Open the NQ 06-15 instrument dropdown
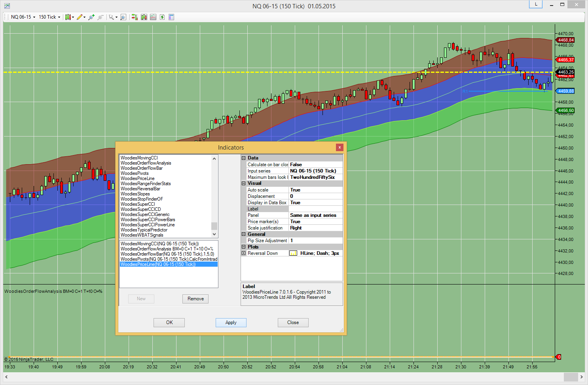588x385 pixels. (23, 17)
